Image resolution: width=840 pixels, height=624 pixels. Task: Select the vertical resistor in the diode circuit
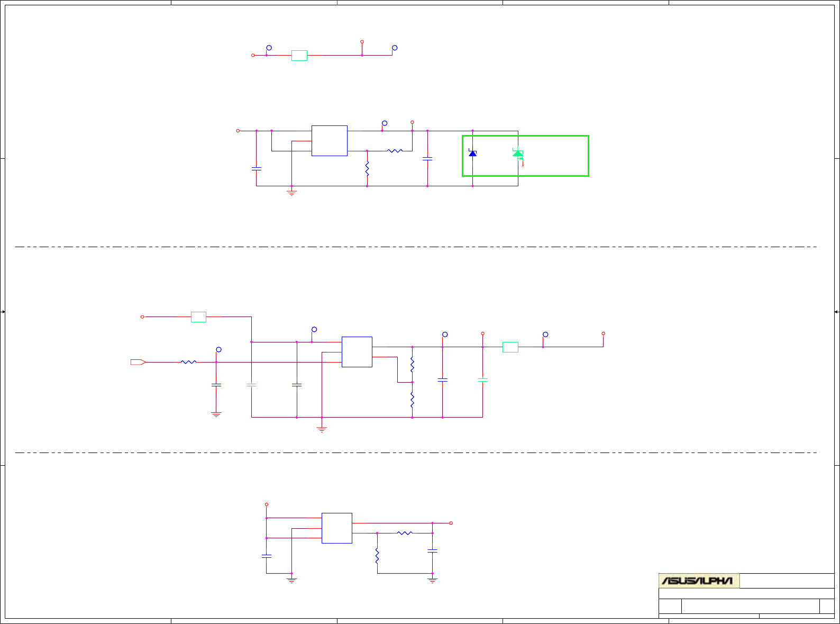pos(367,169)
